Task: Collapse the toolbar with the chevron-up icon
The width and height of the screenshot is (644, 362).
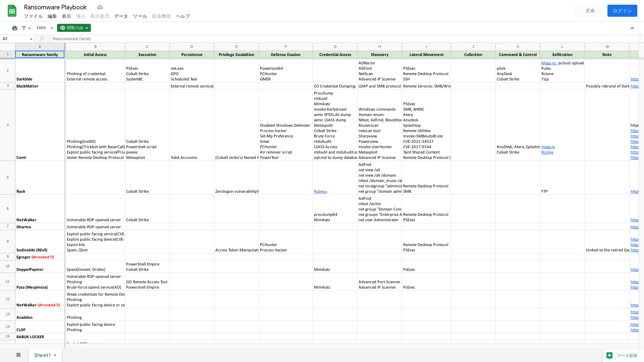Action: point(632,28)
